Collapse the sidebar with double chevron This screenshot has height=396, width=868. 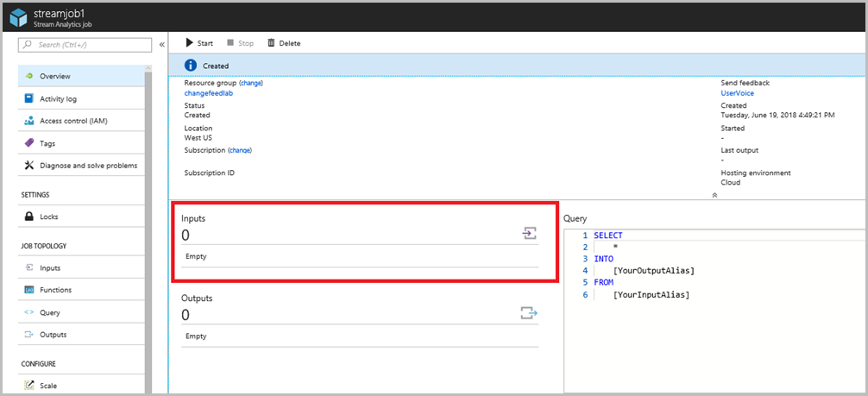coord(162,44)
